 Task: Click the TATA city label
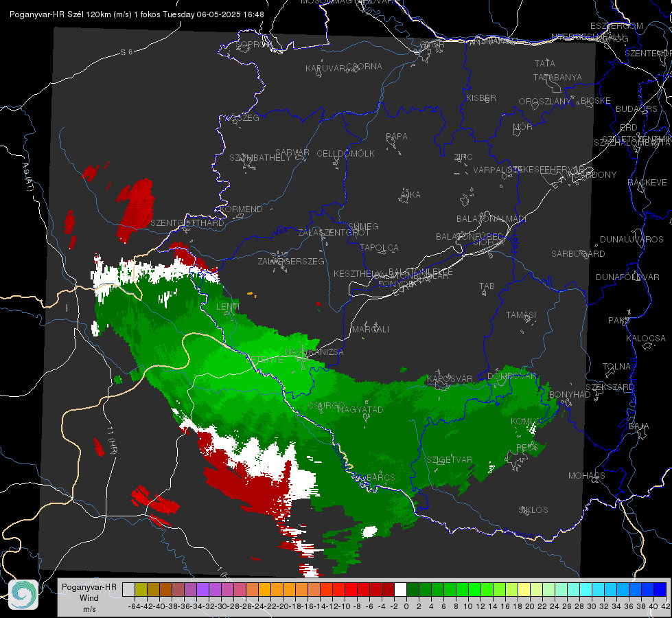tap(545, 63)
